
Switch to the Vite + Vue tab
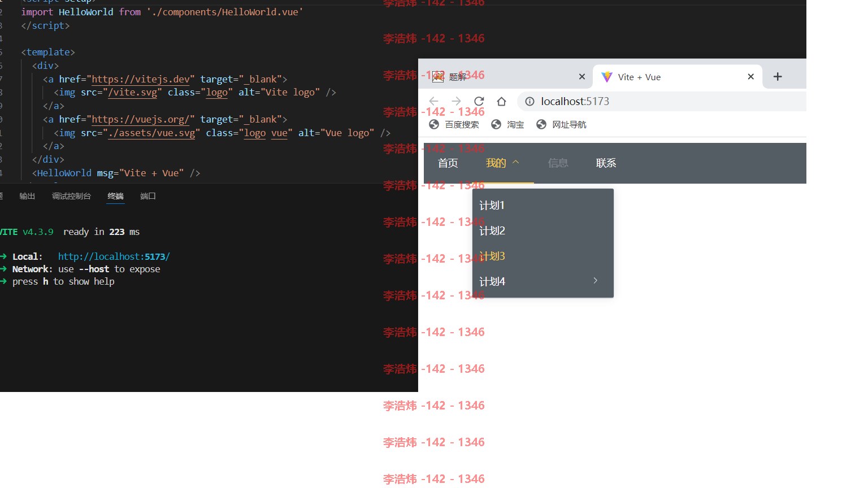tap(678, 77)
